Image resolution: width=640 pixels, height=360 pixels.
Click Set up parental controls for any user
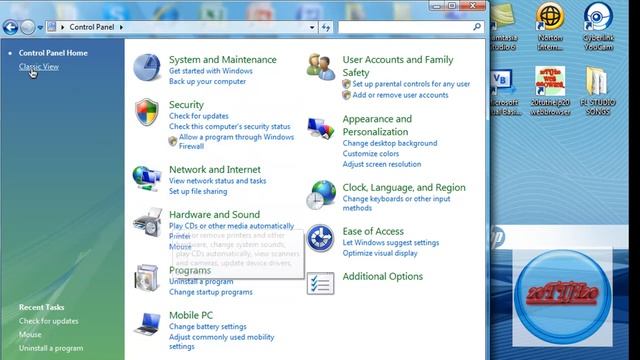coord(411,84)
